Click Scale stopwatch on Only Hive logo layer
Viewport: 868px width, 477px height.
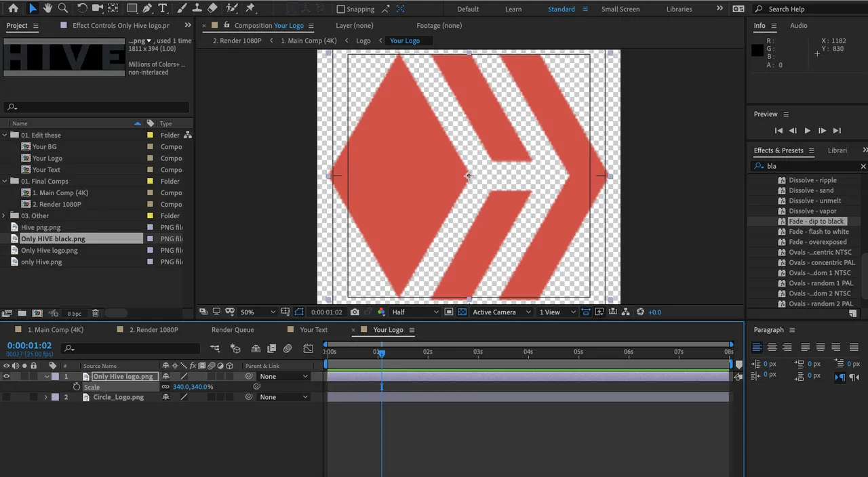77,387
